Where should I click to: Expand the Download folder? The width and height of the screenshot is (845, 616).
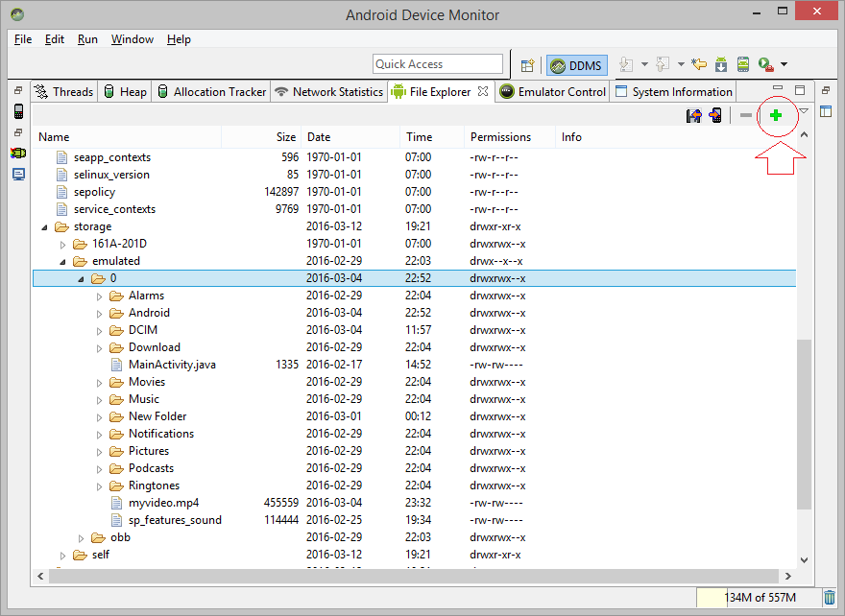click(100, 348)
